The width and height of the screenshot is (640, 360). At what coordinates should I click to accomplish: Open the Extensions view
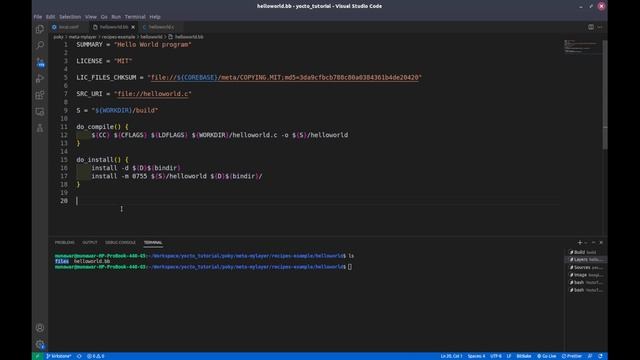(40, 95)
